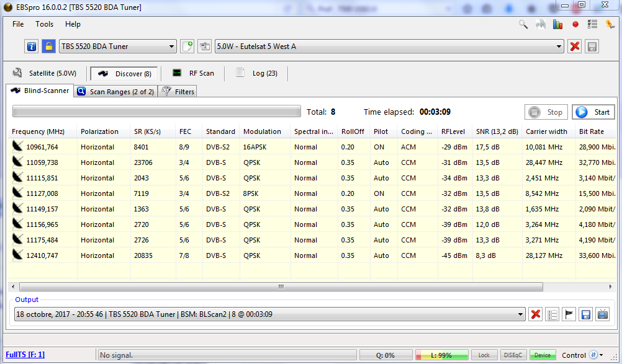Toggle the green Device indicator
This screenshot has height=364, width=622.
(x=543, y=355)
